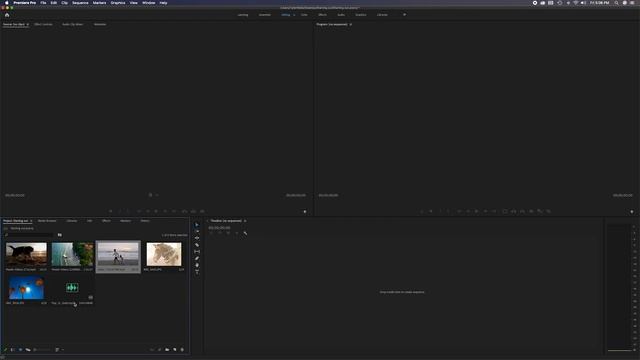Image resolution: width=640 pixels, height=360 pixels.
Task: Open the Sequence menu
Action: click(x=80, y=3)
